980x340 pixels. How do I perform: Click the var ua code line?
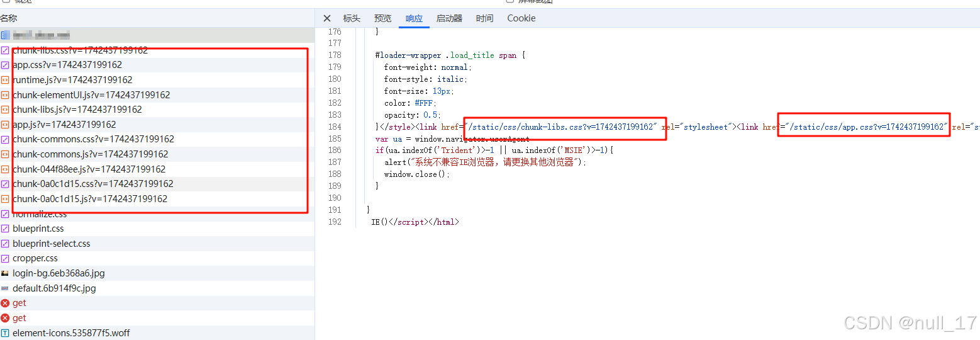click(452, 139)
